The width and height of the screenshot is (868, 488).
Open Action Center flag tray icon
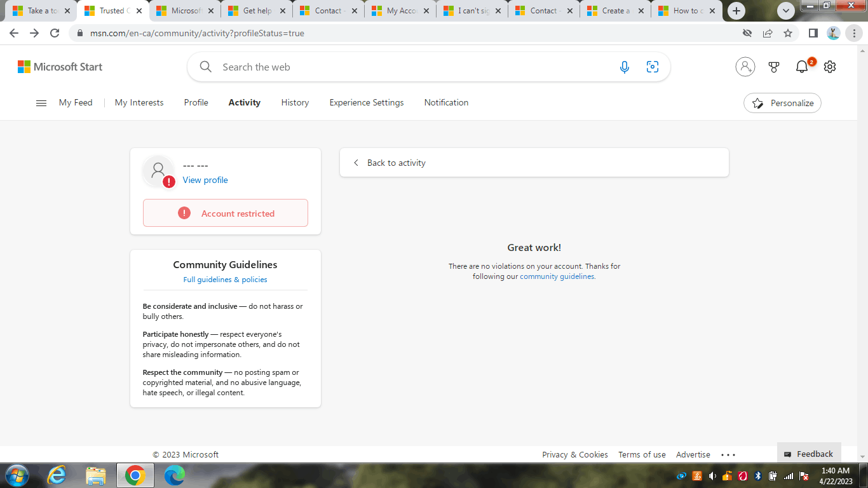click(x=804, y=476)
